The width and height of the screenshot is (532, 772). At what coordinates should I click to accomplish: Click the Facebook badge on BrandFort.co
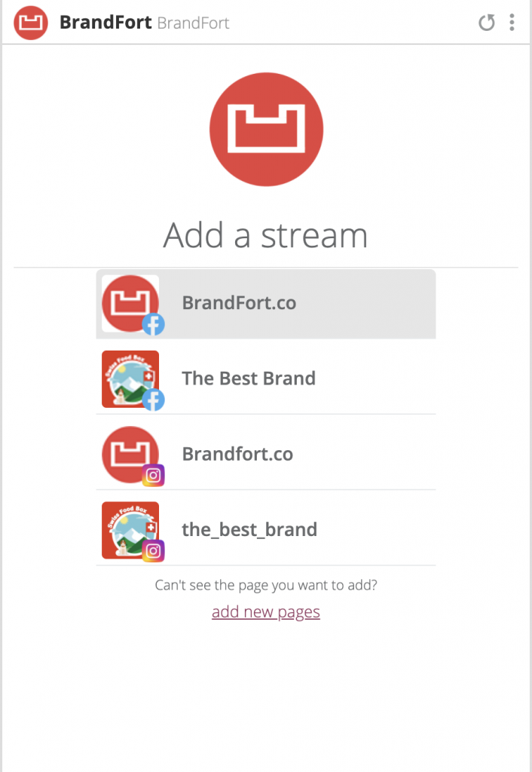153,324
